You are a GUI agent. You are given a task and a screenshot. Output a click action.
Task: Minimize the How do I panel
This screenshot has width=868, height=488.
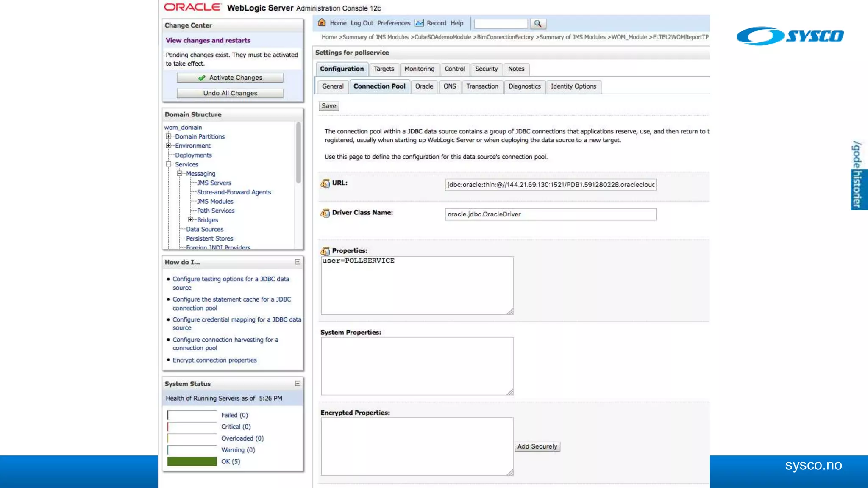(x=298, y=262)
